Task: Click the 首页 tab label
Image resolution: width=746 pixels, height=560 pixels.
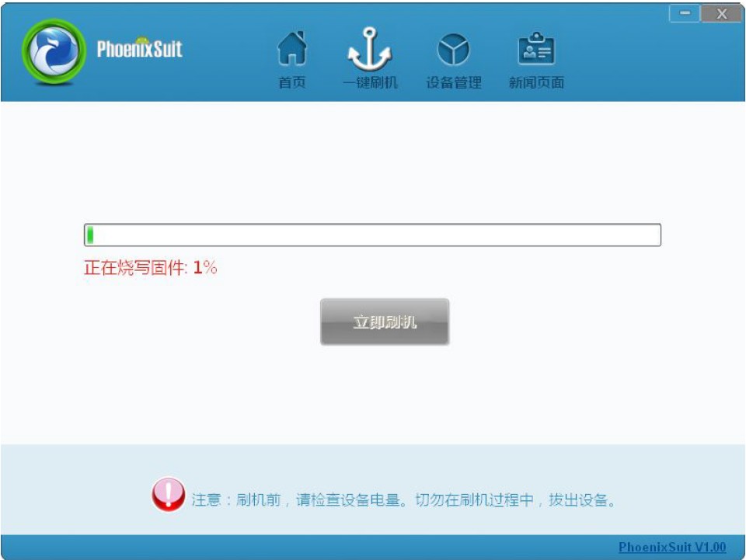Action: click(291, 82)
